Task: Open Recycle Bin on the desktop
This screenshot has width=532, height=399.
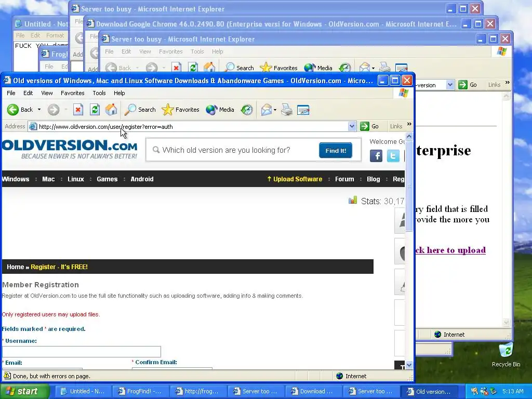Action: [506, 354]
